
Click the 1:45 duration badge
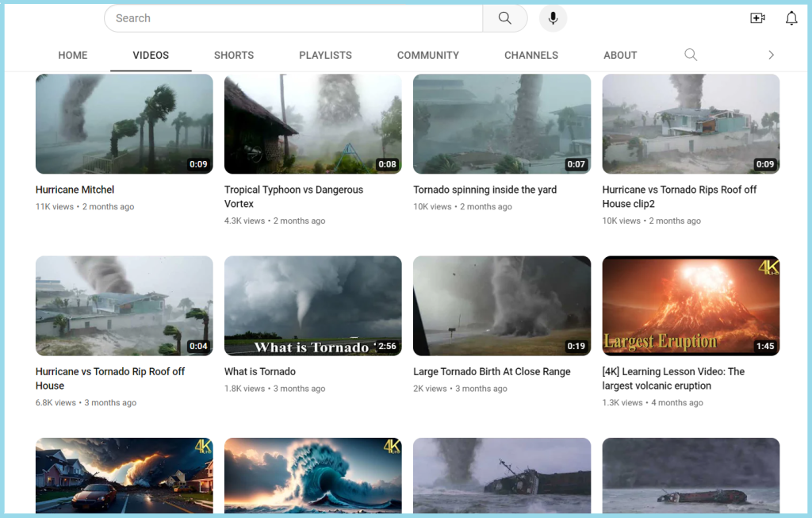click(x=765, y=346)
